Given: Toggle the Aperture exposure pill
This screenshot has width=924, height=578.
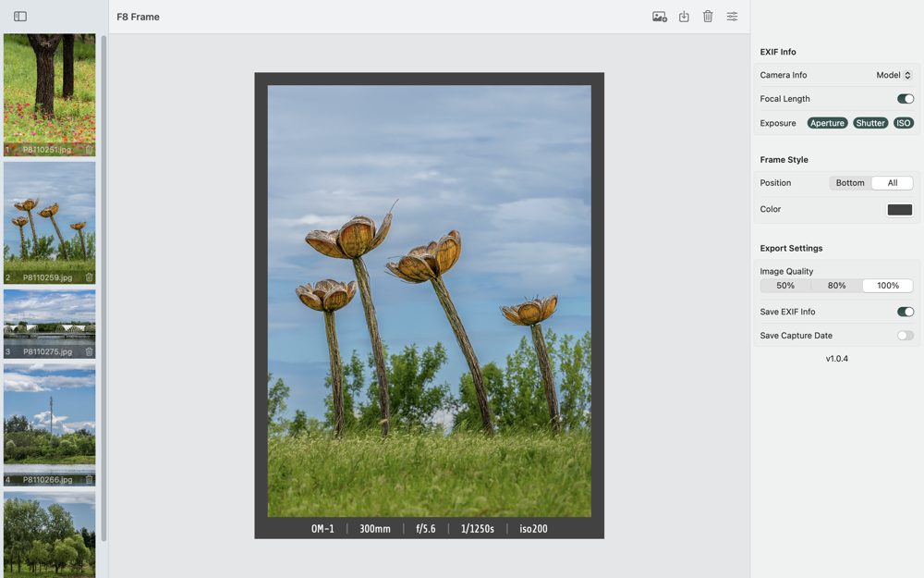Looking at the screenshot, I should point(827,123).
